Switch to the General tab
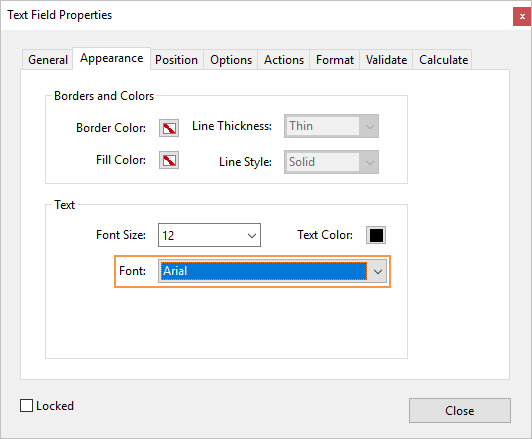This screenshot has width=532, height=439. [x=48, y=60]
